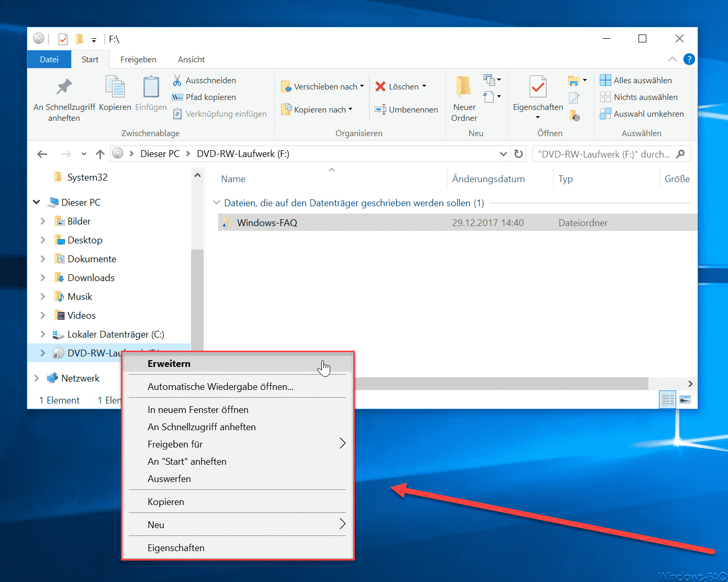Screen dimensions: 728x582
Task: Click the An Schnellzugriff anheften pin icon
Action: (x=64, y=86)
